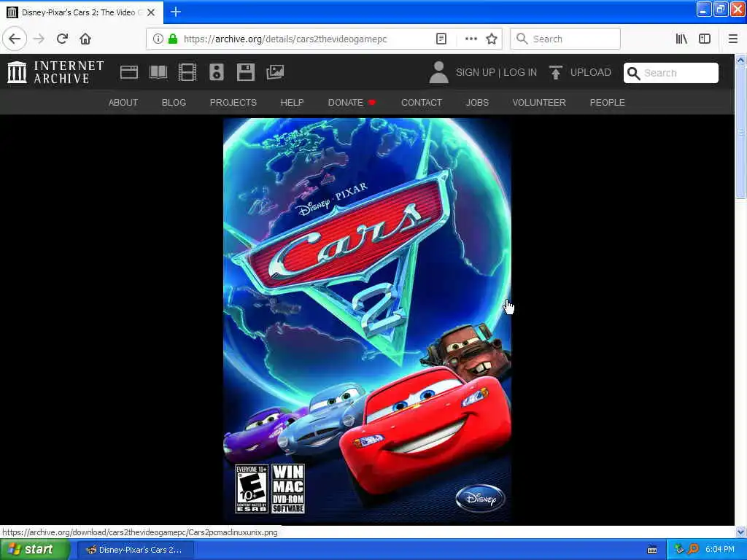Screen dimensions: 747x560
Task: Open the Images icon
Action: pyautogui.click(x=275, y=72)
